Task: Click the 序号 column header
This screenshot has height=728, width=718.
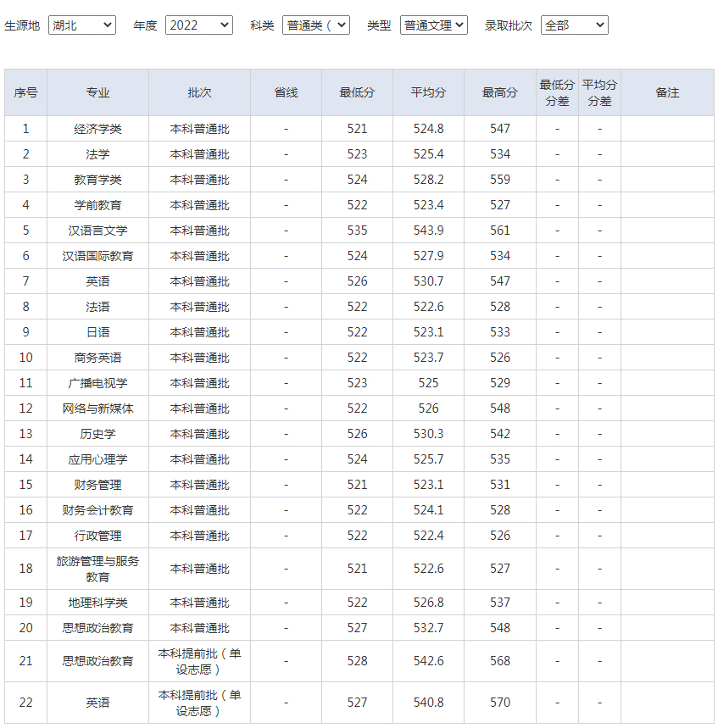Action: point(25,92)
